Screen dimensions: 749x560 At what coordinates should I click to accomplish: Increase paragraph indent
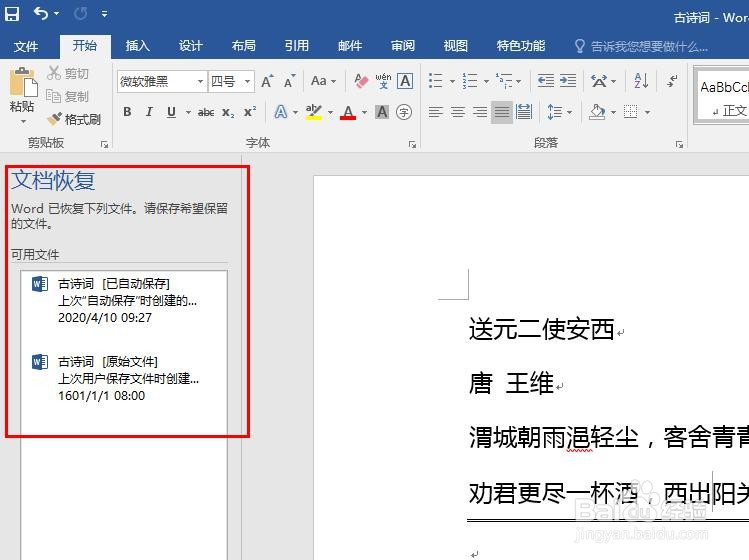coord(567,81)
